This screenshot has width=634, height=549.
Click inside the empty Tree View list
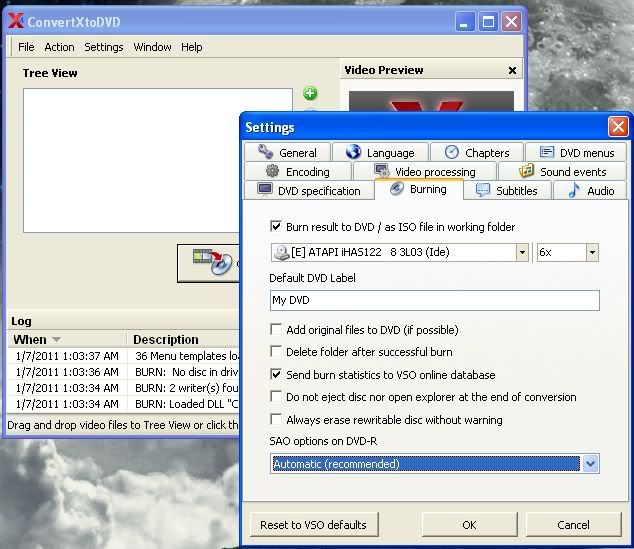tap(133, 160)
